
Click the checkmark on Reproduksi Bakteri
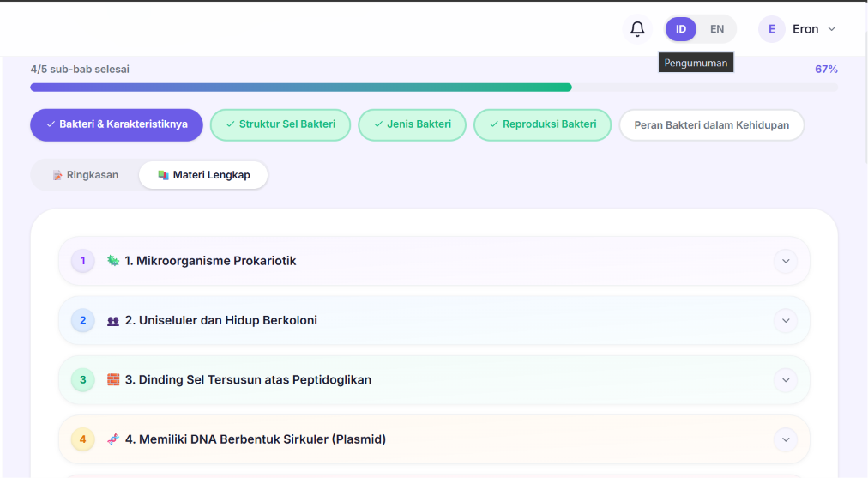coord(494,124)
